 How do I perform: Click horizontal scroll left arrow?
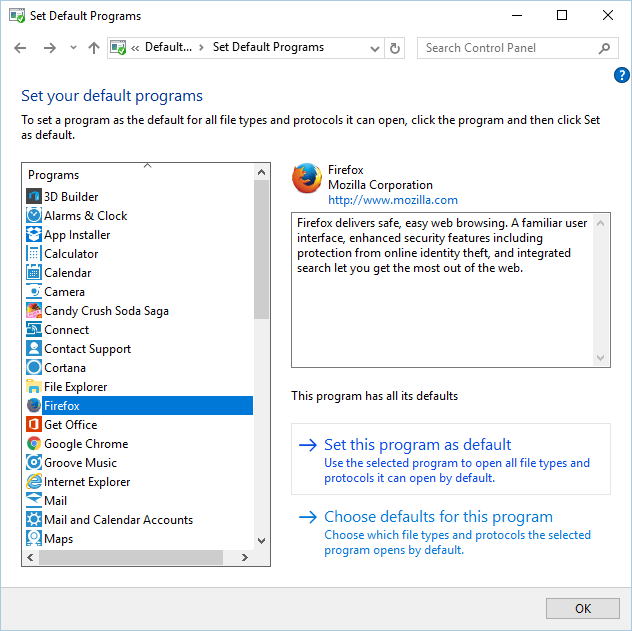[30, 557]
